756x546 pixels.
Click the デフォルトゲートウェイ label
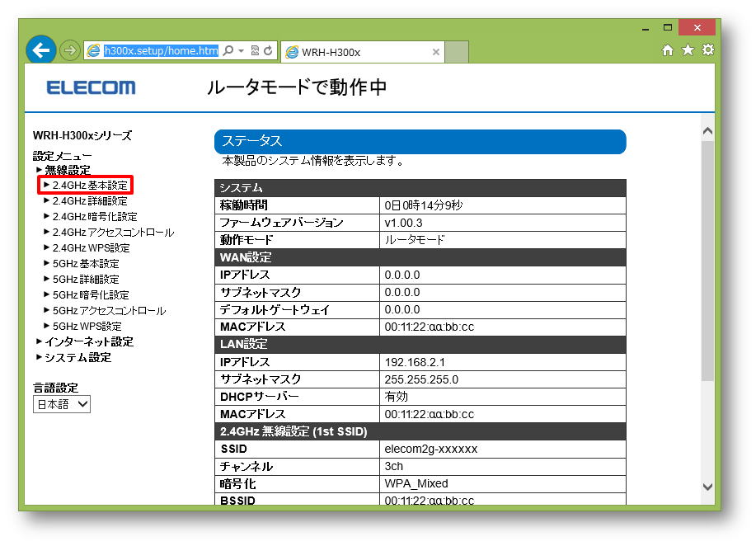[x=275, y=309]
